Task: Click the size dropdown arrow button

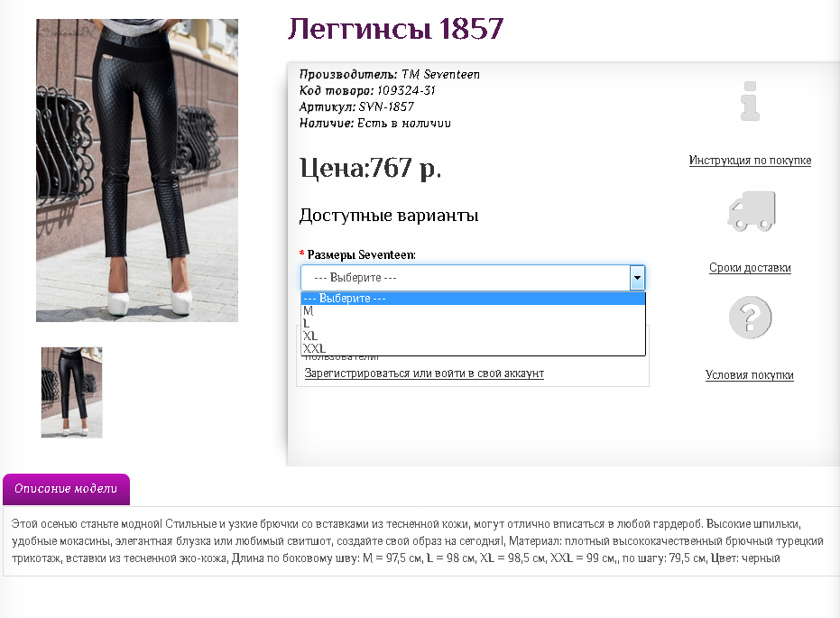Action: [637, 278]
